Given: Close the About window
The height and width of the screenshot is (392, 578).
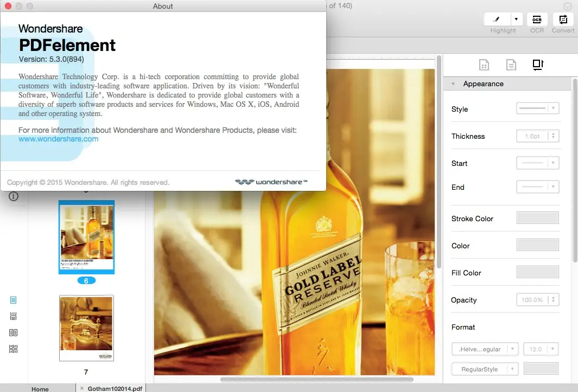Looking at the screenshot, I should coord(8,6).
